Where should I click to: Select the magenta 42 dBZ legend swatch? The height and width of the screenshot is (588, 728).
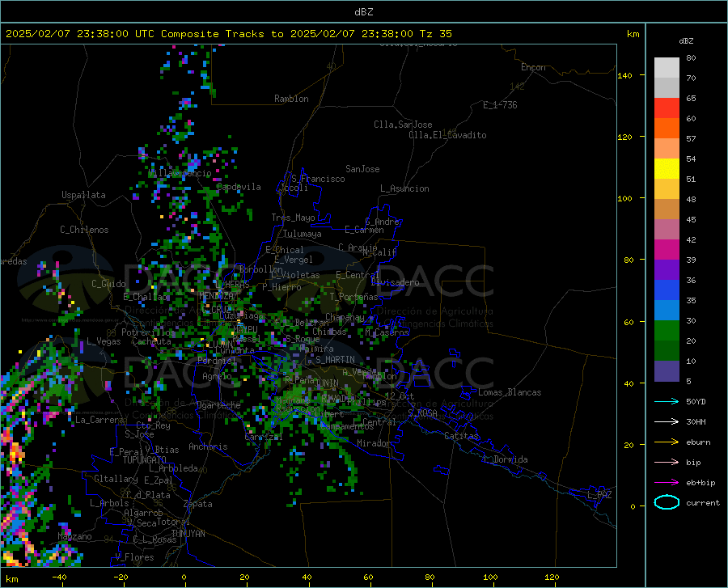point(667,250)
